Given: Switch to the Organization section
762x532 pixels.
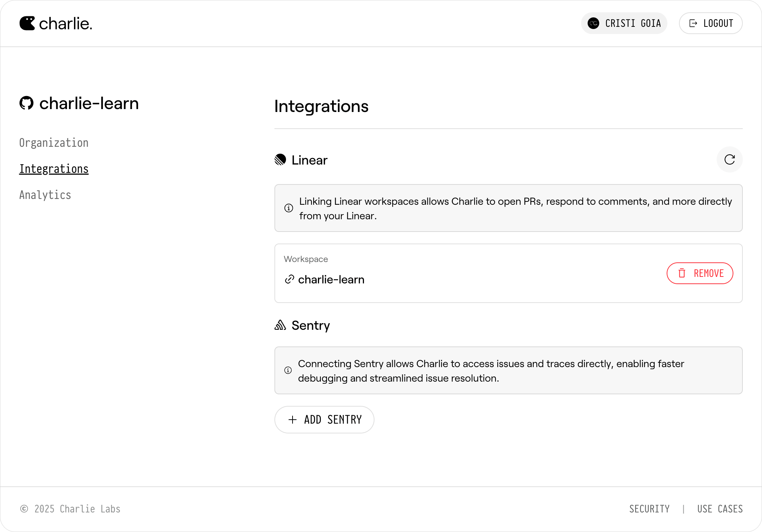Looking at the screenshot, I should (54, 142).
